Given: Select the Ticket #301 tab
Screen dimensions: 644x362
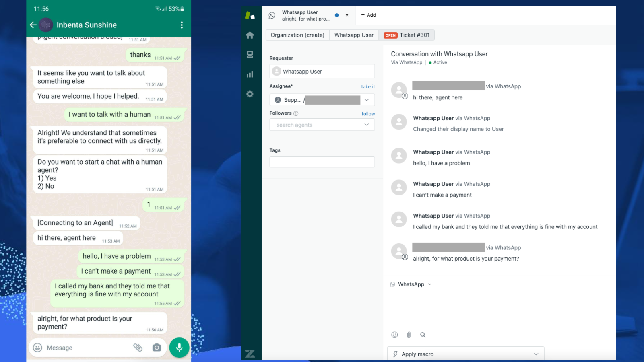Looking at the screenshot, I should coord(407,35).
